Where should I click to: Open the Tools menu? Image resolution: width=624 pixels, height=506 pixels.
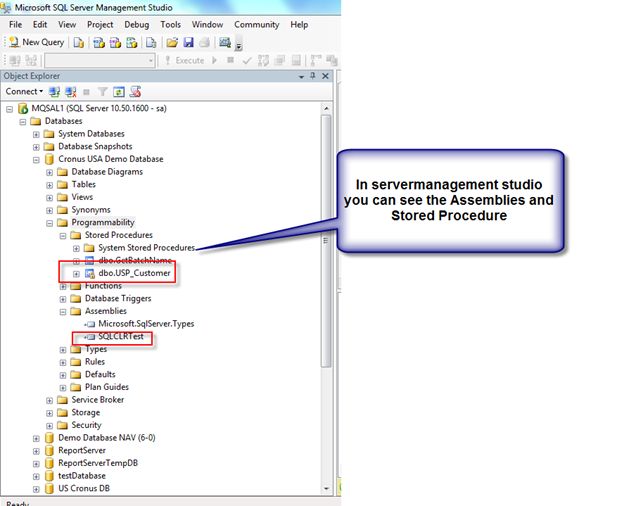tap(170, 25)
